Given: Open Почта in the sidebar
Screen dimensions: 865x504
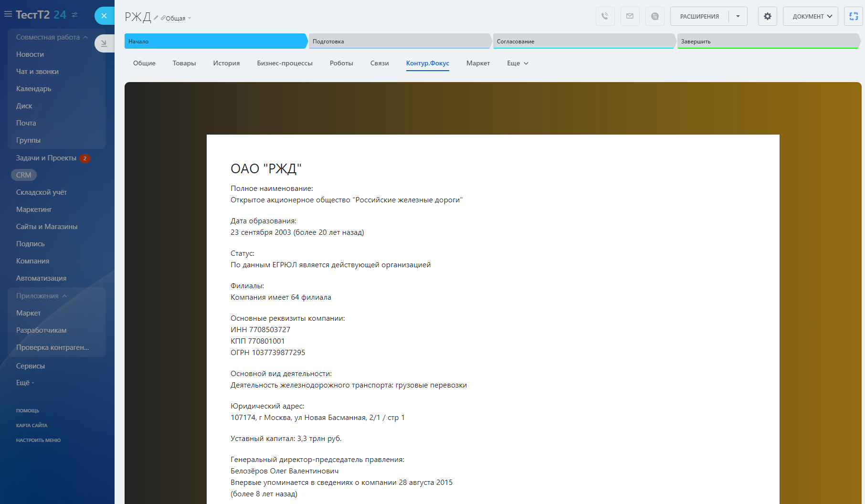Looking at the screenshot, I should click(26, 123).
